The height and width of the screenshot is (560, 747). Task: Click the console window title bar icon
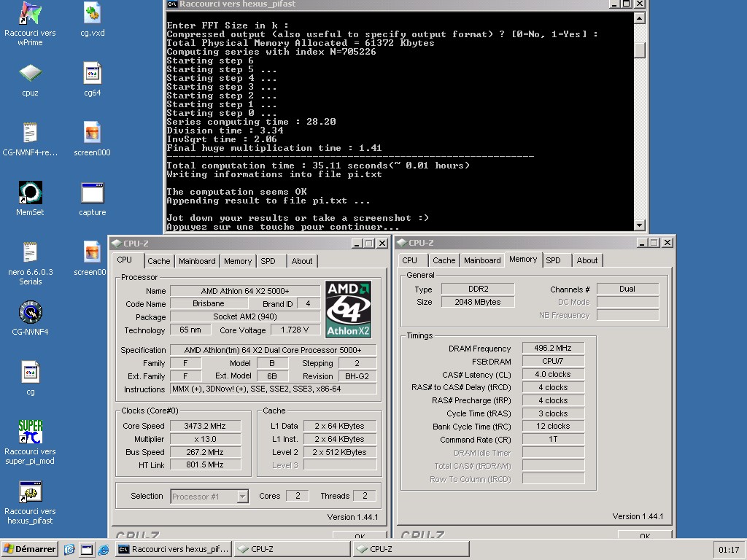(x=172, y=4)
